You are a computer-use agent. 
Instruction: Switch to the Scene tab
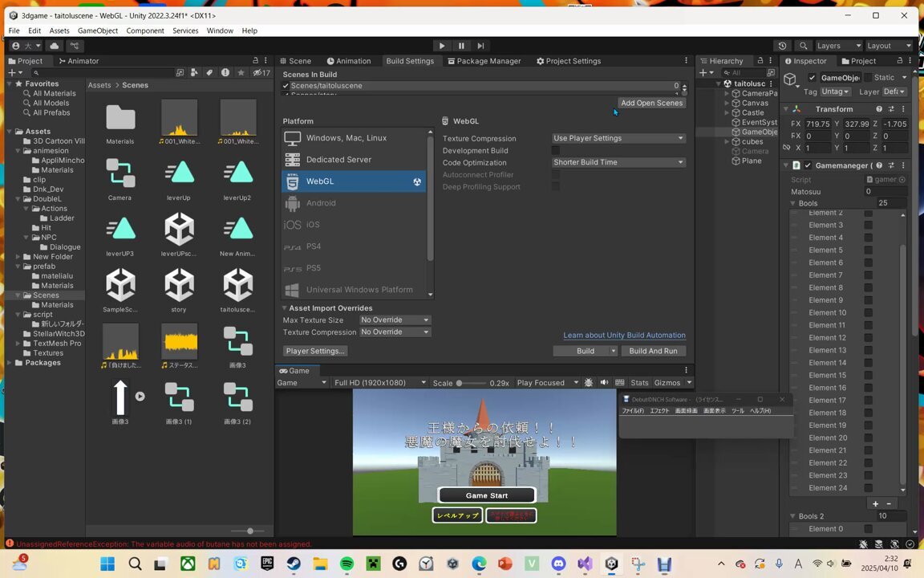296,61
